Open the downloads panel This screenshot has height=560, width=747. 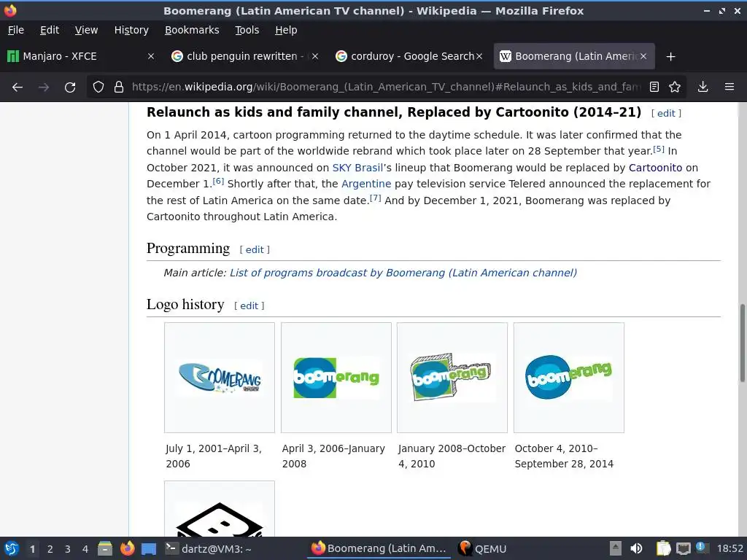click(x=703, y=87)
